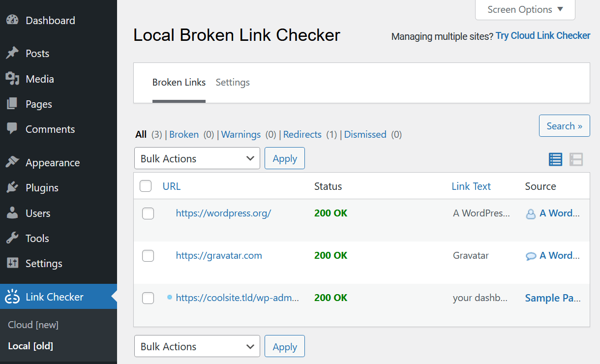Filter links by Warnings
Viewport: 600px width, 364px height.
[x=241, y=134]
